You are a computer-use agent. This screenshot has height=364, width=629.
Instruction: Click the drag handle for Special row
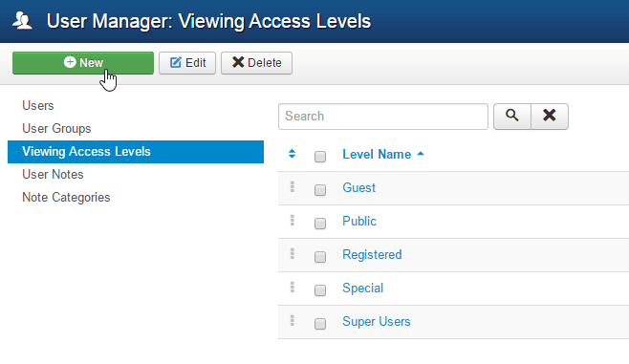[x=293, y=287]
